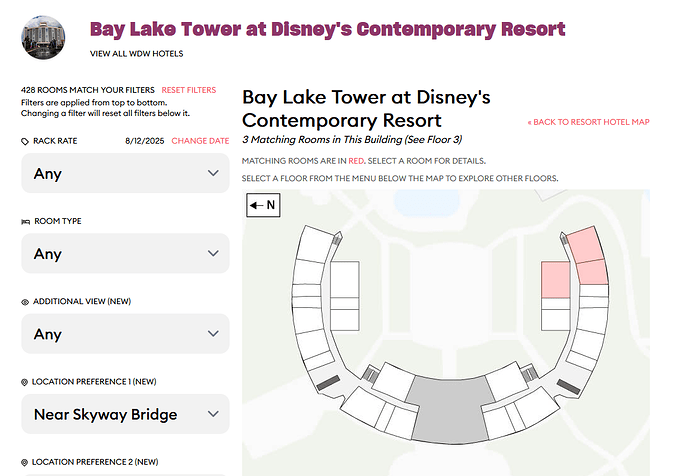Click '3 Matching Rooms in This Building' text
Viewport: 690px width, 476px height.
pyautogui.click(x=322, y=139)
